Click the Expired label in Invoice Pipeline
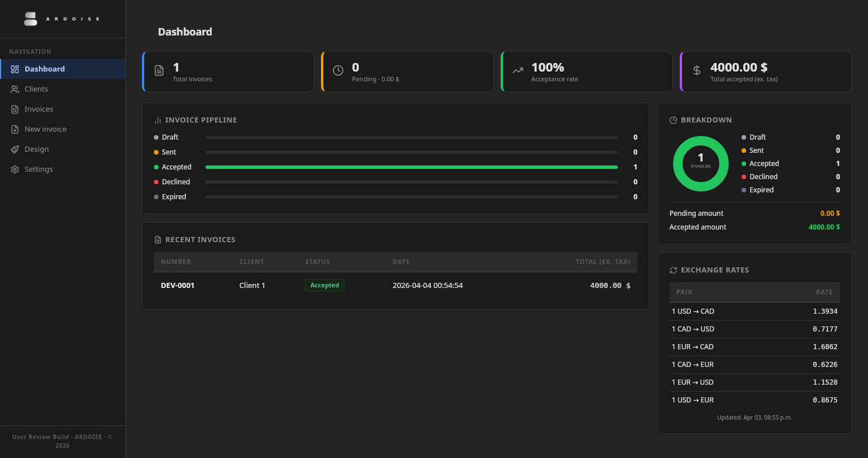868x458 pixels. [x=174, y=197]
